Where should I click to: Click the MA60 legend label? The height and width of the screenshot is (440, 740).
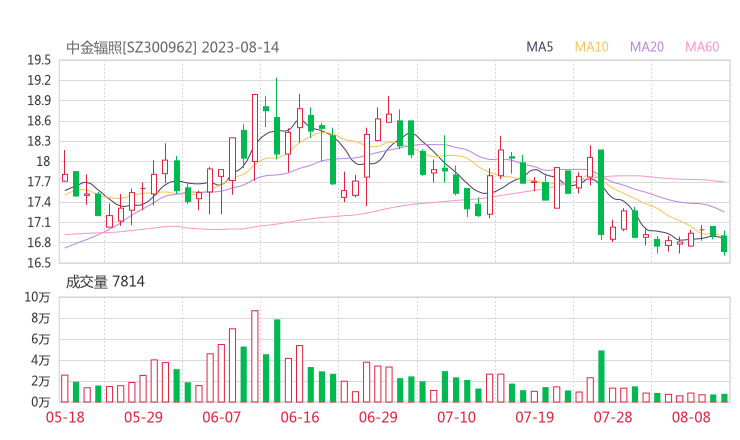click(702, 47)
